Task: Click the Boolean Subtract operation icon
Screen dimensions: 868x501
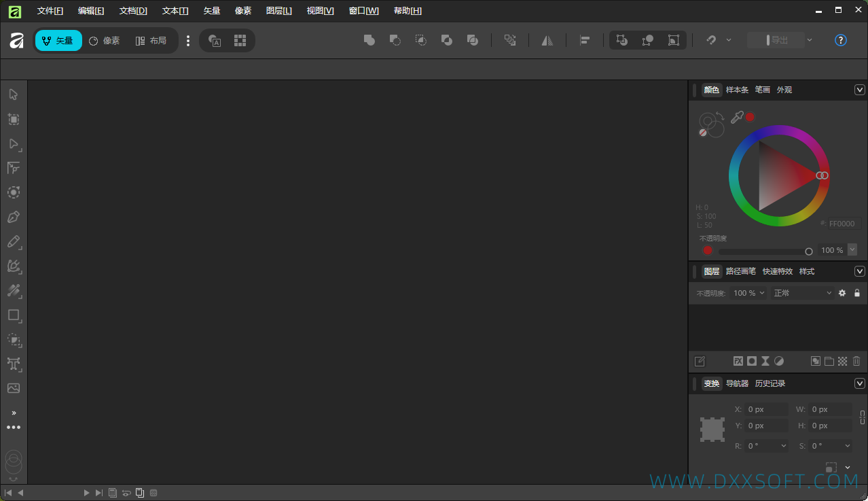Action: pos(395,40)
